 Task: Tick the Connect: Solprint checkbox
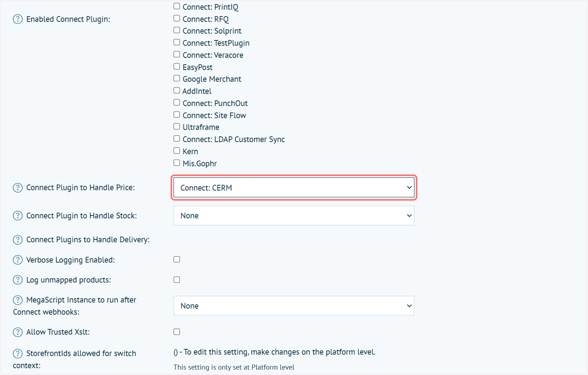tap(177, 30)
